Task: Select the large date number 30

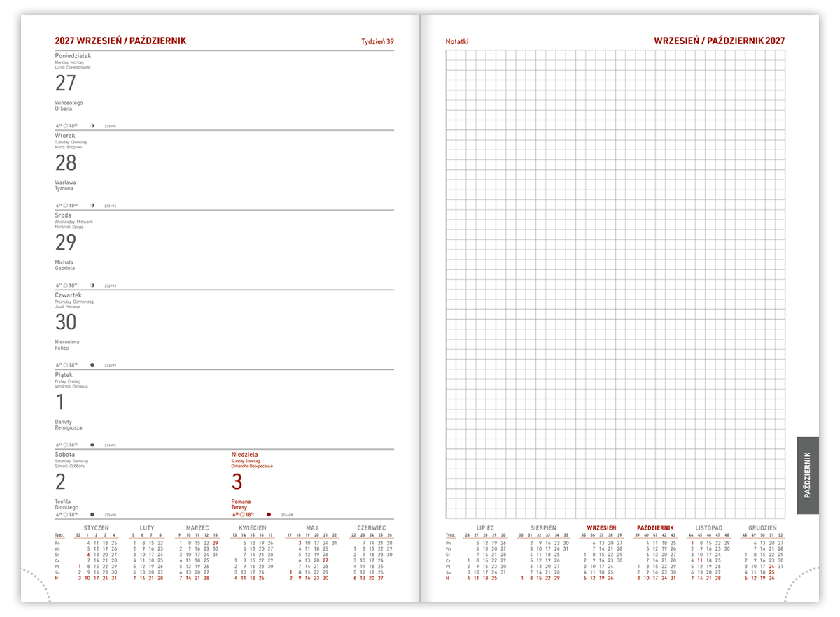Action: tap(66, 322)
